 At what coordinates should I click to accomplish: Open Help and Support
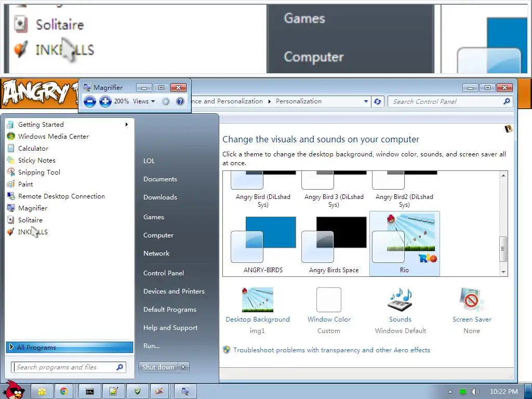(170, 328)
